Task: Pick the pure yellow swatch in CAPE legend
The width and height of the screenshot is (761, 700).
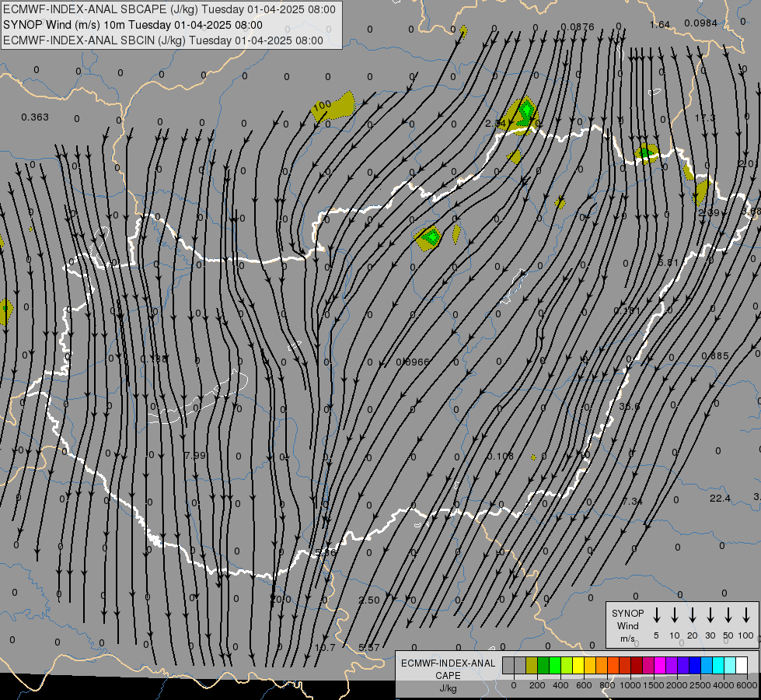Action: pos(578,666)
